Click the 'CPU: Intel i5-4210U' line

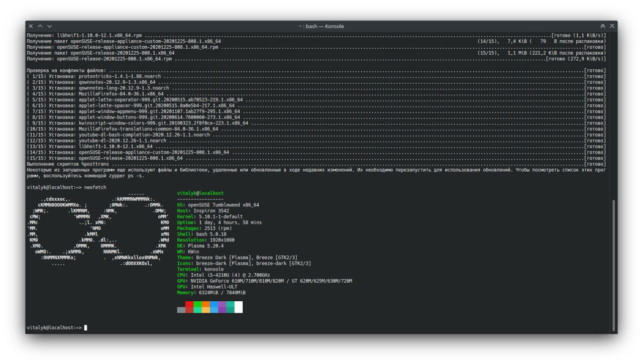coord(224,275)
